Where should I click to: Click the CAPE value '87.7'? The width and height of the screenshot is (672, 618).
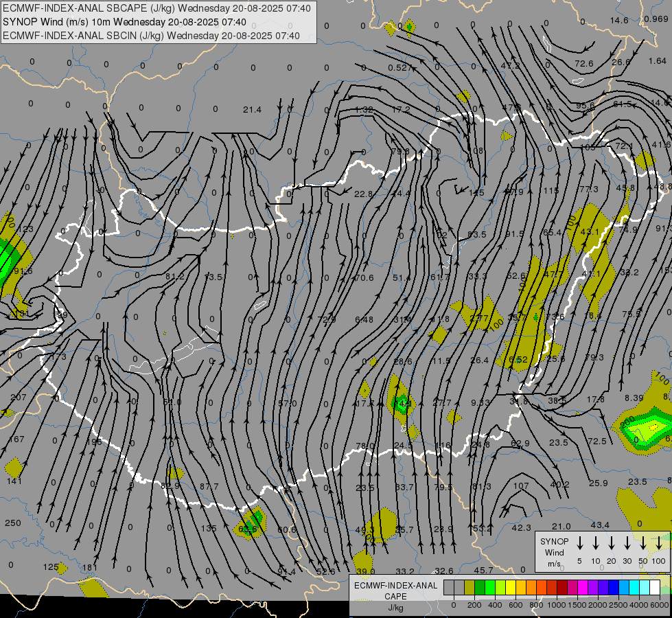[209, 486]
